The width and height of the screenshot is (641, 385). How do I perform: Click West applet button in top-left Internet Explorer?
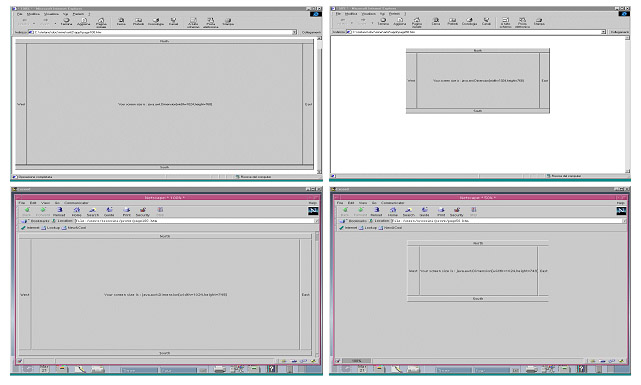pyautogui.click(x=21, y=104)
